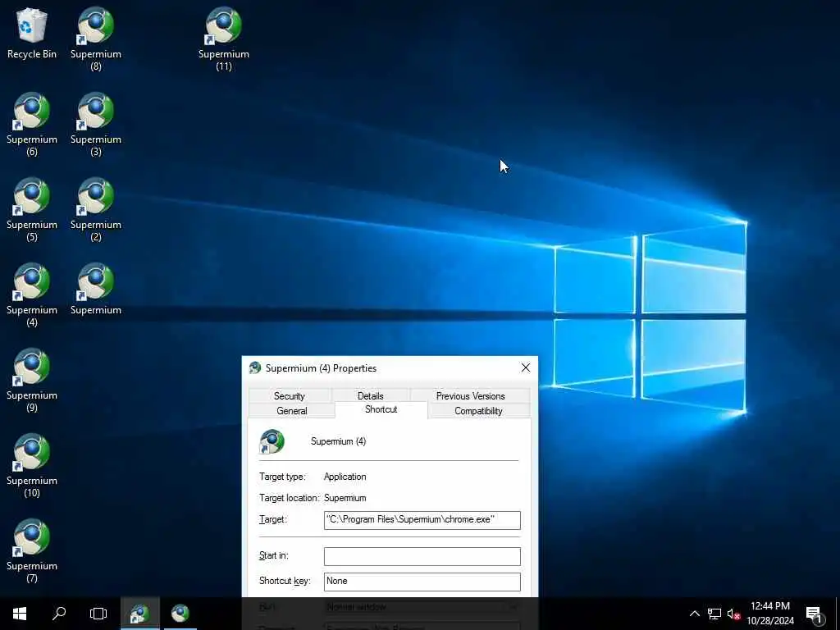Viewport: 840px width, 630px height.
Task: Click the Supermium Properties taskbar button
Action: click(139, 614)
